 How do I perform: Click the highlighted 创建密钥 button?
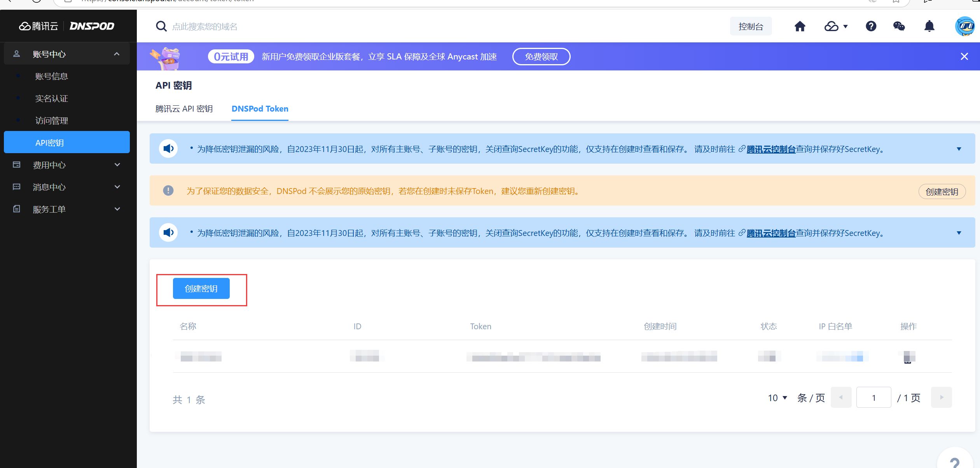[x=201, y=288]
